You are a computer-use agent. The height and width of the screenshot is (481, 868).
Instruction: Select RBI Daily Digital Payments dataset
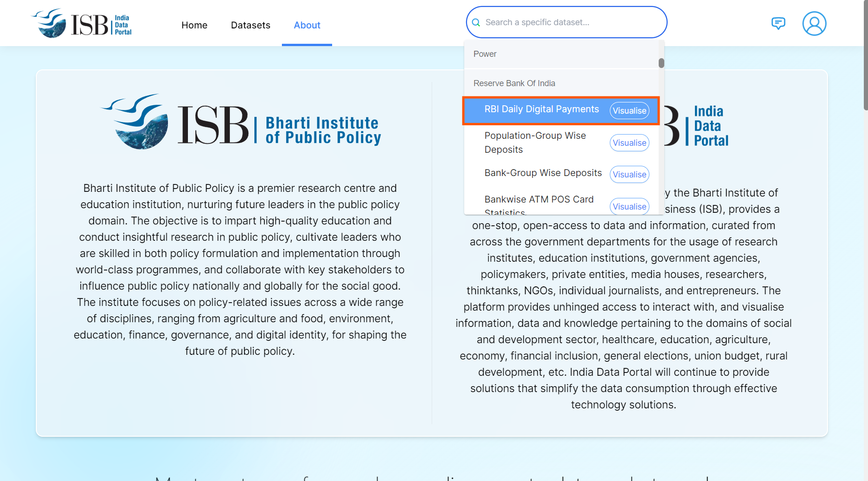(541, 109)
